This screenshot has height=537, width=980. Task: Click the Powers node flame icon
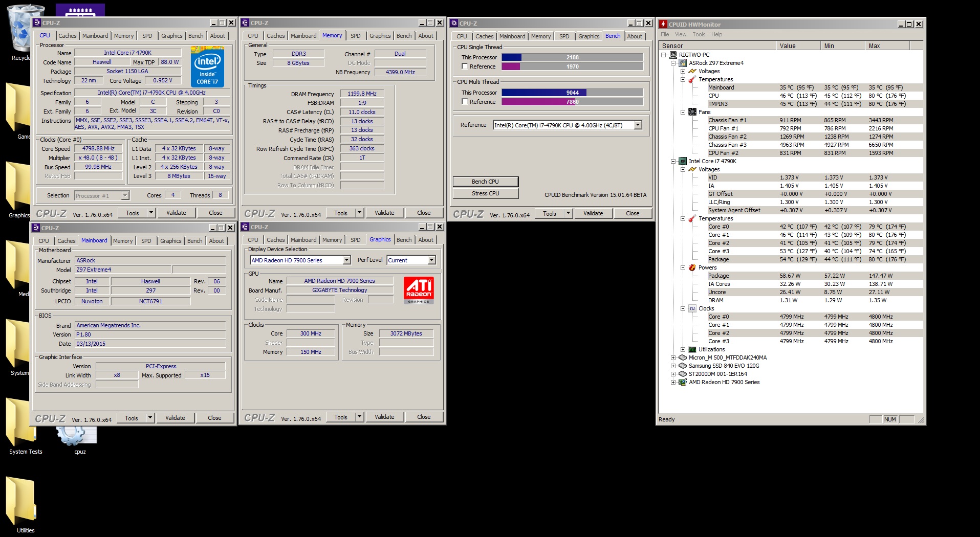(692, 267)
